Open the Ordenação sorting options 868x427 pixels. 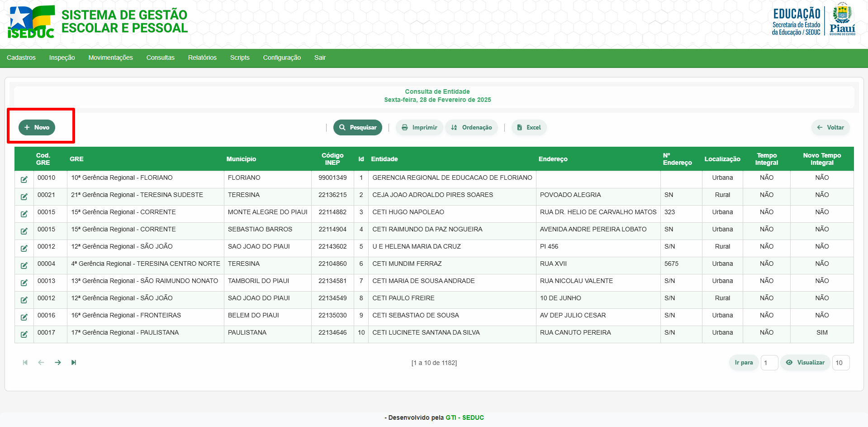pyautogui.click(x=471, y=128)
